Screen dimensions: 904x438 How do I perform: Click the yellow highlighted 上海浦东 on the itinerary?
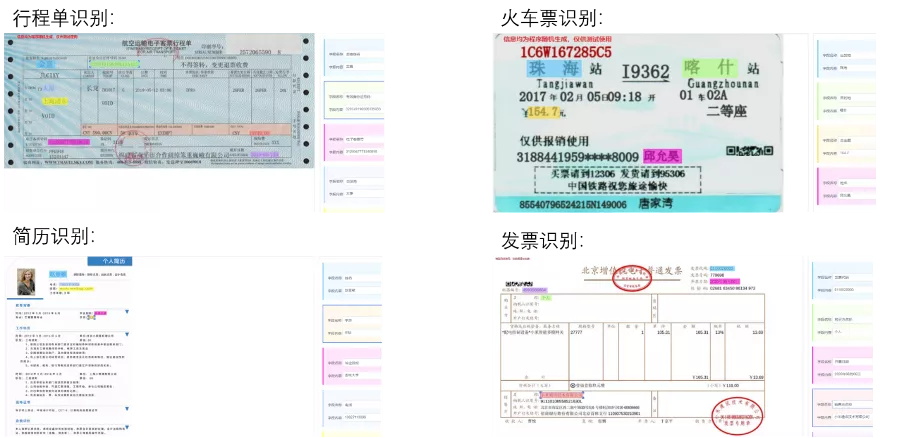[55, 101]
